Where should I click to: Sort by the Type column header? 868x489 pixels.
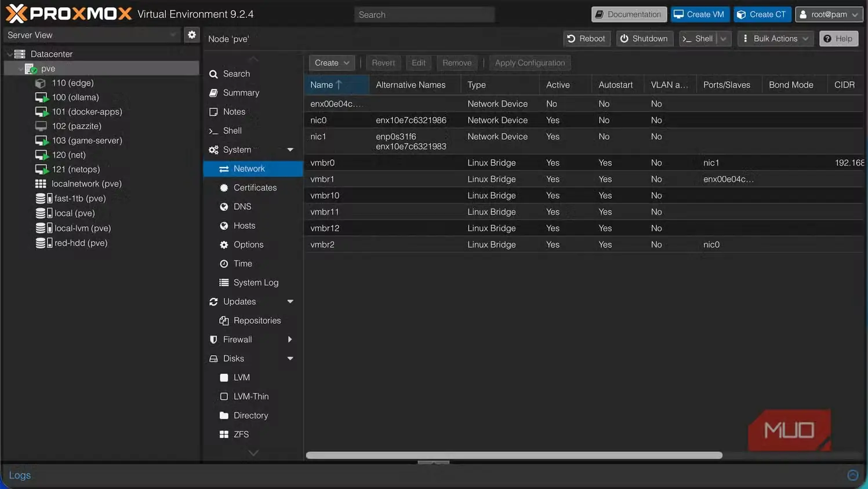point(500,85)
